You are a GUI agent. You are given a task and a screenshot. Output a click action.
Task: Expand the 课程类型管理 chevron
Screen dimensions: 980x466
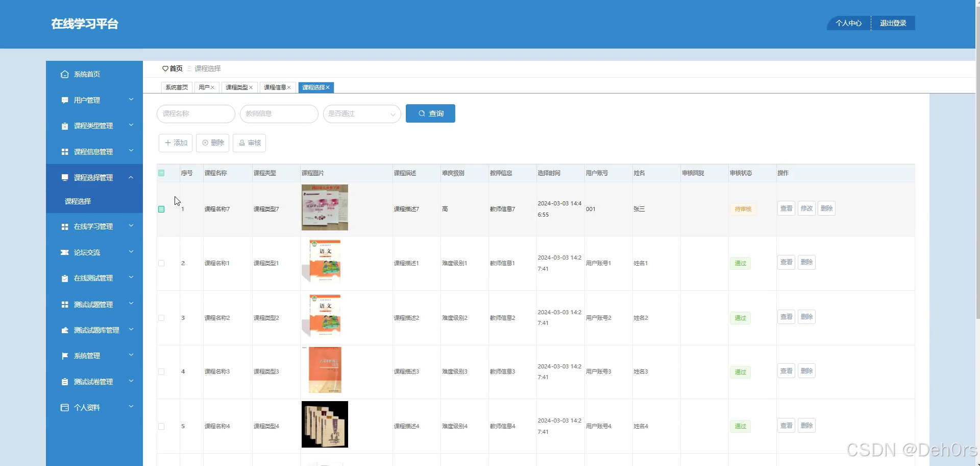click(x=131, y=125)
